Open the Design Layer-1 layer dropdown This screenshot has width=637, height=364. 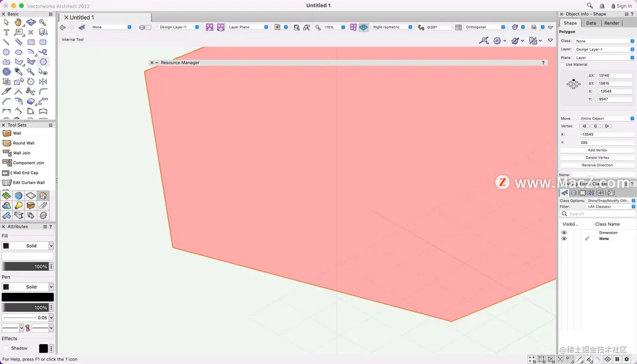(179, 27)
